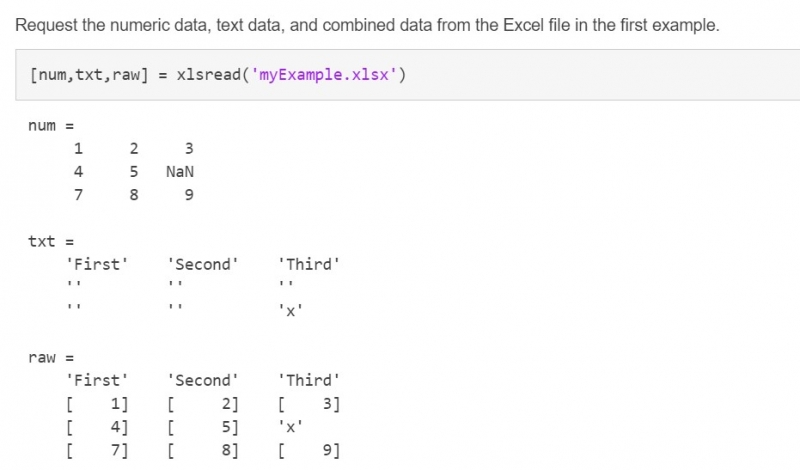Click 'First' in the txt output

point(97,264)
